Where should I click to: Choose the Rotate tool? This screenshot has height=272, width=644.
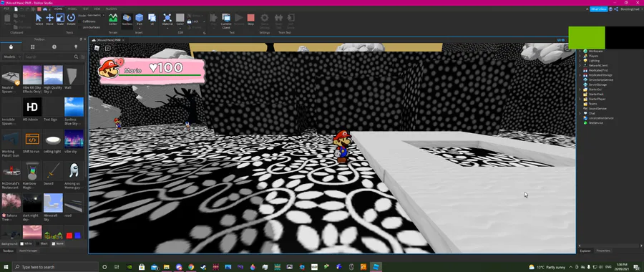(71, 19)
